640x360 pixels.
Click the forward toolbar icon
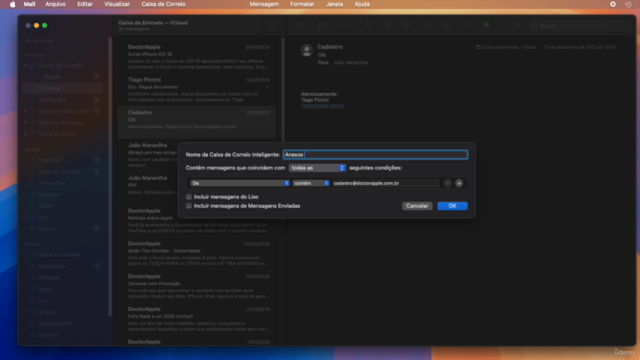[466, 25]
